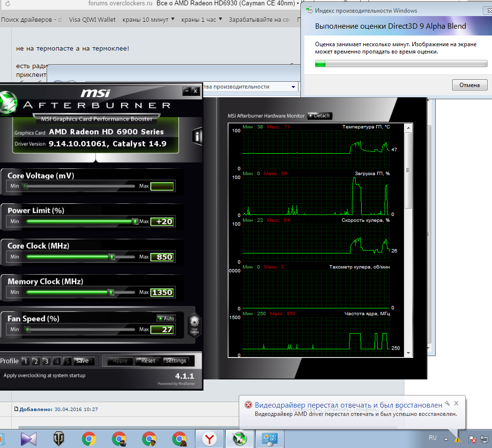
Task: Click the Core Clock slider handle
Action: [x=112, y=257]
